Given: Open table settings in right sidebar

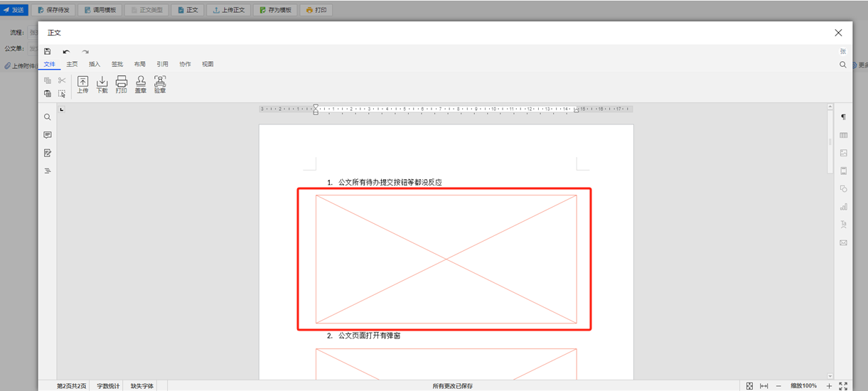Looking at the screenshot, I should tap(843, 135).
